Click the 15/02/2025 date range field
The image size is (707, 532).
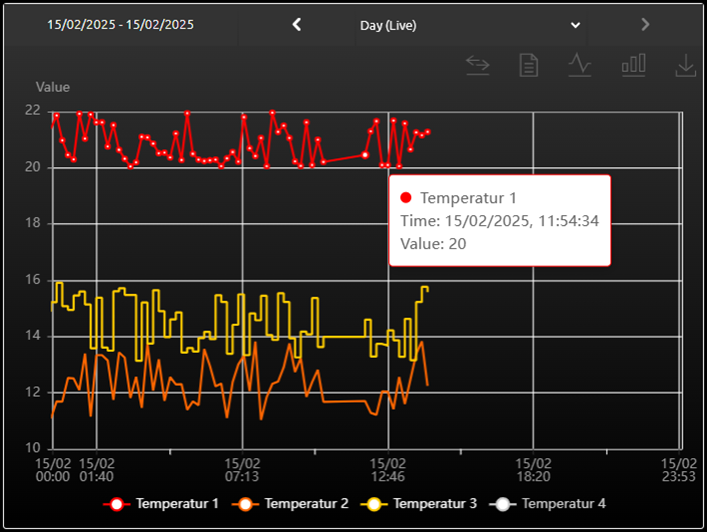[120, 24]
